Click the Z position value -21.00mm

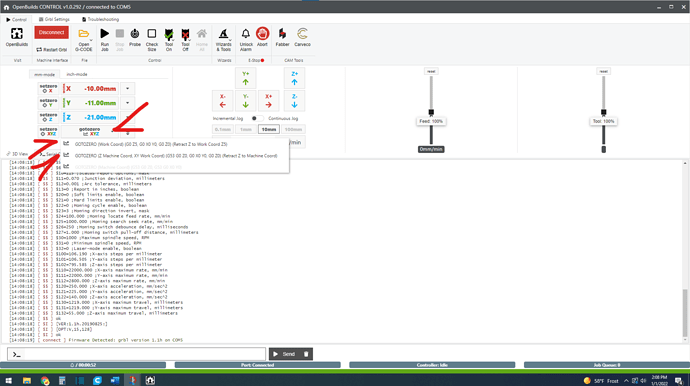click(x=100, y=118)
